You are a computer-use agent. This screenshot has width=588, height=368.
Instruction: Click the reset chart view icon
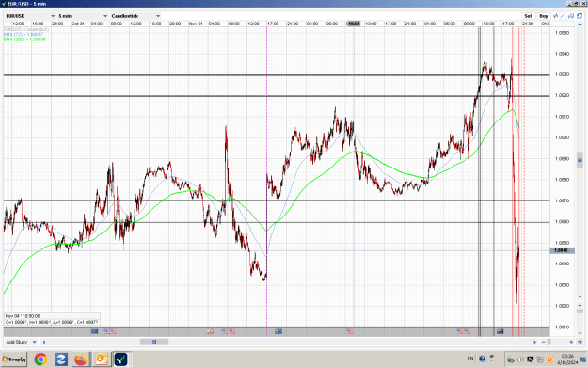pos(580,342)
